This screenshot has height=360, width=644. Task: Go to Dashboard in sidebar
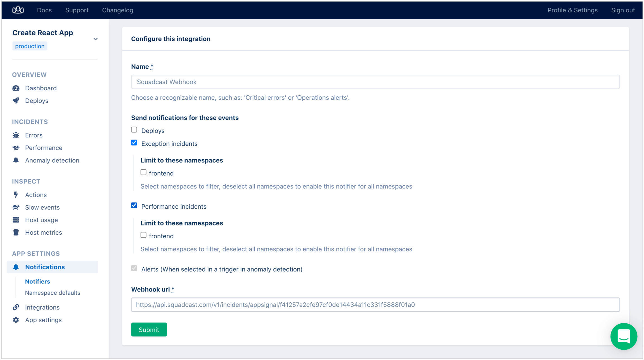(41, 88)
